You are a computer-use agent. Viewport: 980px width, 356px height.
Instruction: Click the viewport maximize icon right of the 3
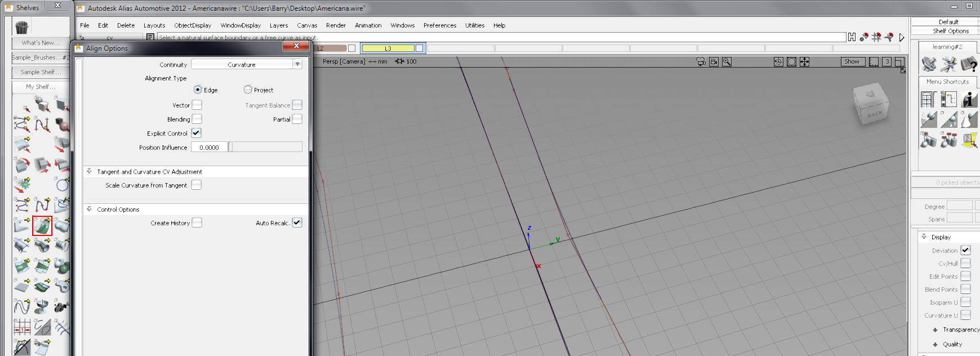point(899,62)
